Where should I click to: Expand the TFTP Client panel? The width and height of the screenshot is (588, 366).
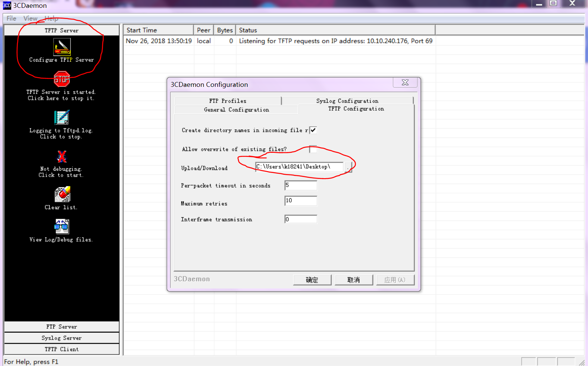click(x=62, y=349)
